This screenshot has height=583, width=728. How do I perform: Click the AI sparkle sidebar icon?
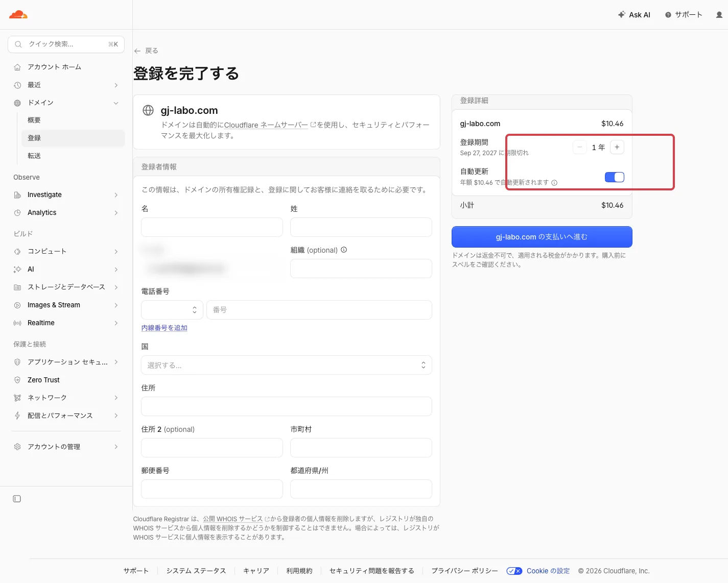click(x=17, y=270)
